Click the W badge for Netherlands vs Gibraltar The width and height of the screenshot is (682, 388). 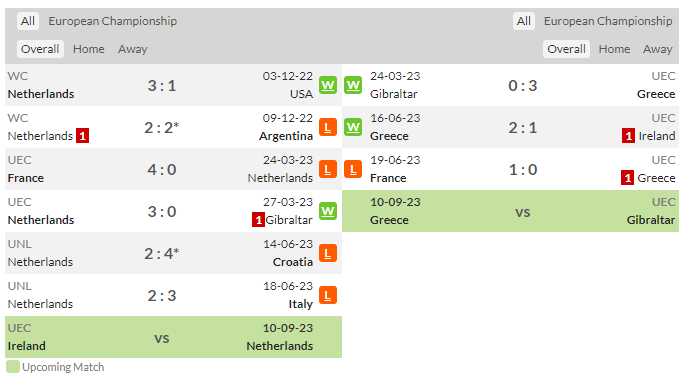click(328, 211)
